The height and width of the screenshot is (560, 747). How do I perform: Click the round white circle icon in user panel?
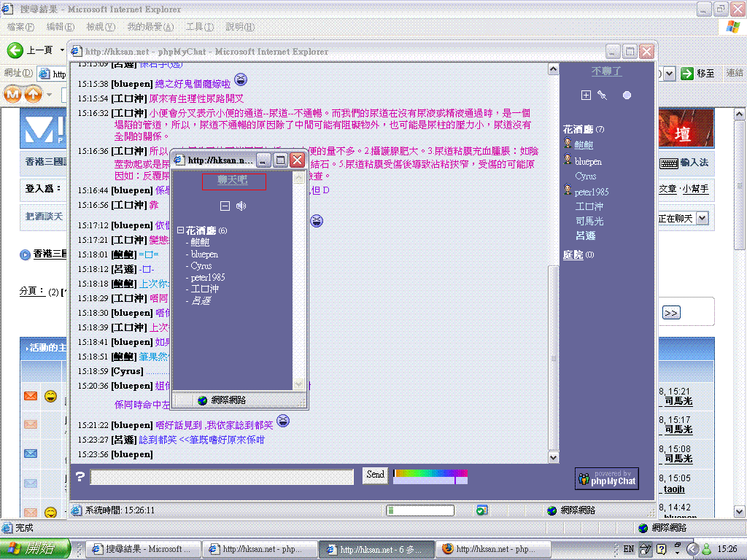click(x=627, y=96)
